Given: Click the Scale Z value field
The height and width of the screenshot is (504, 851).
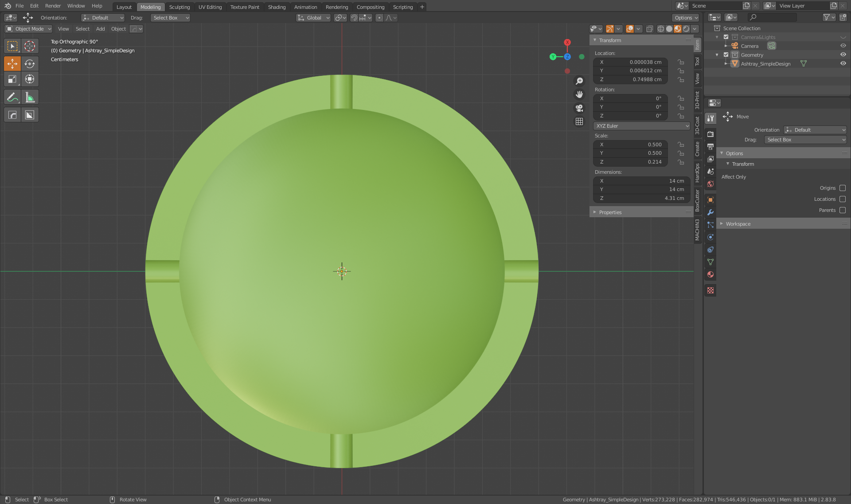Looking at the screenshot, I should coord(630,162).
